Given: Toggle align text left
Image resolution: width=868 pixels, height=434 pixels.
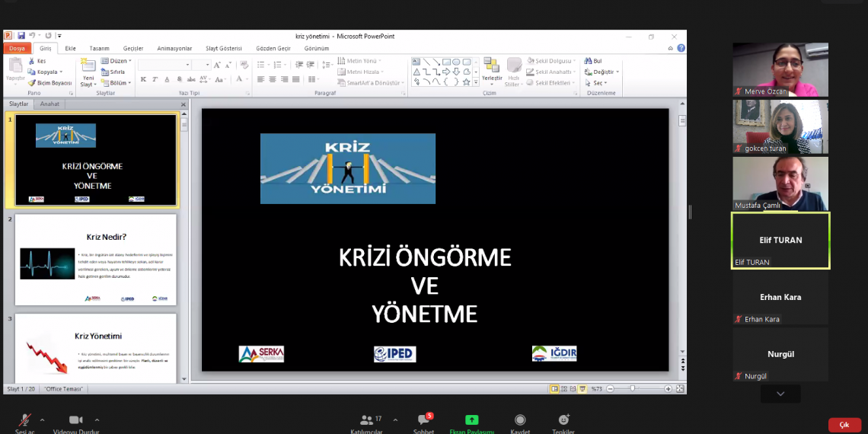Looking at the screenshot, I should (x=260, y=80).
